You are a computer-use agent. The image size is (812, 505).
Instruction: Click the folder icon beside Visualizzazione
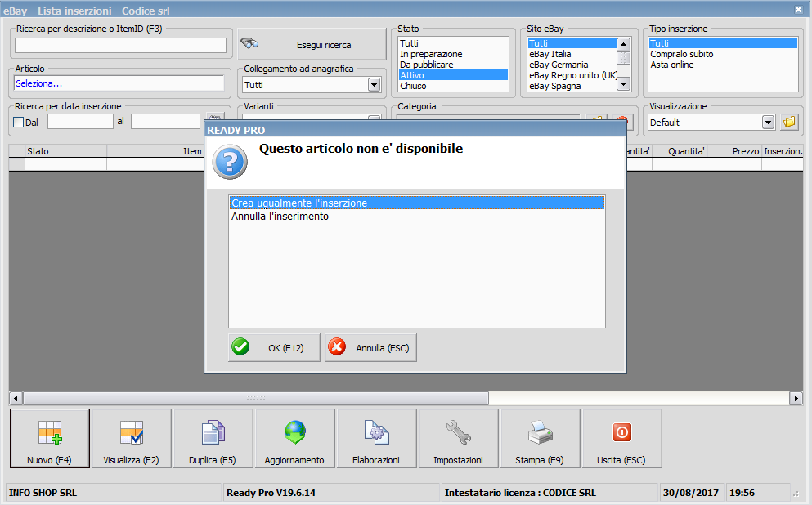(789, 122)
